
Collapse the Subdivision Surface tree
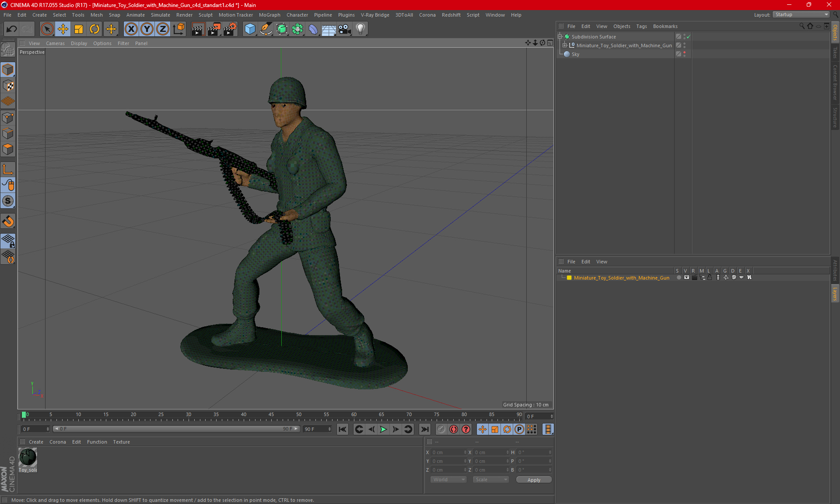560,37
